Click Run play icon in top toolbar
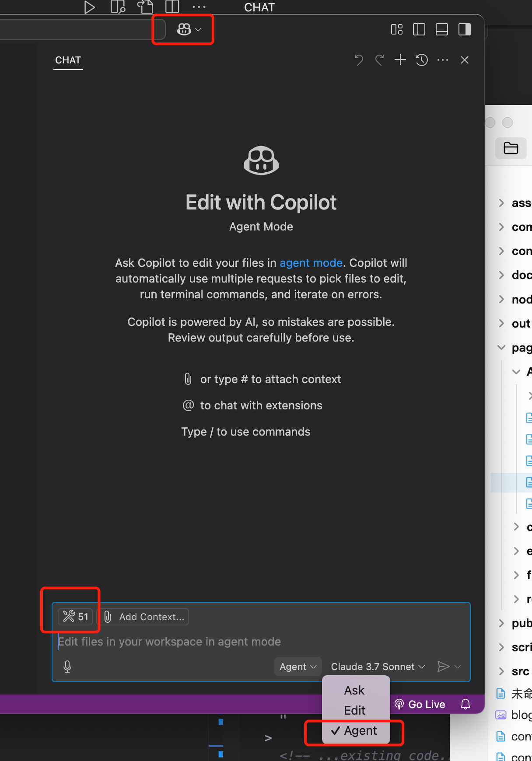The height and width of the screenshot is (761, 532). [89, 7]
